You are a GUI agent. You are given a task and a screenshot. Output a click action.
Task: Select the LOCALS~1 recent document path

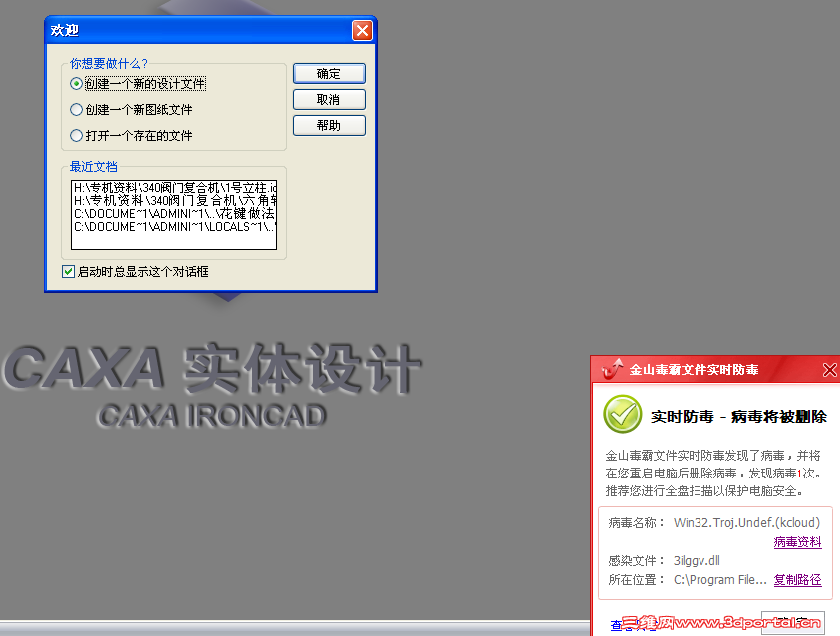pos(174,225)
